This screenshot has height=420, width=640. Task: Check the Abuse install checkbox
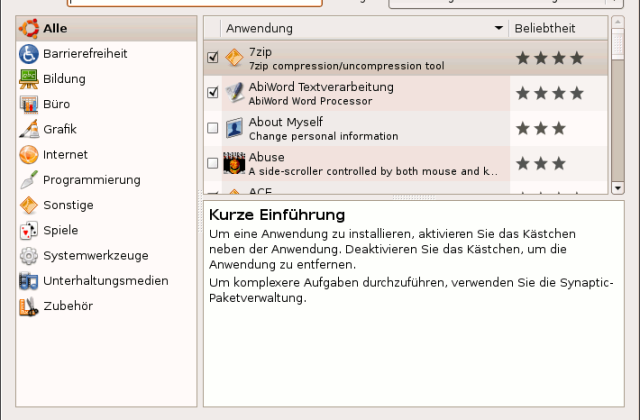coord(213,163)
